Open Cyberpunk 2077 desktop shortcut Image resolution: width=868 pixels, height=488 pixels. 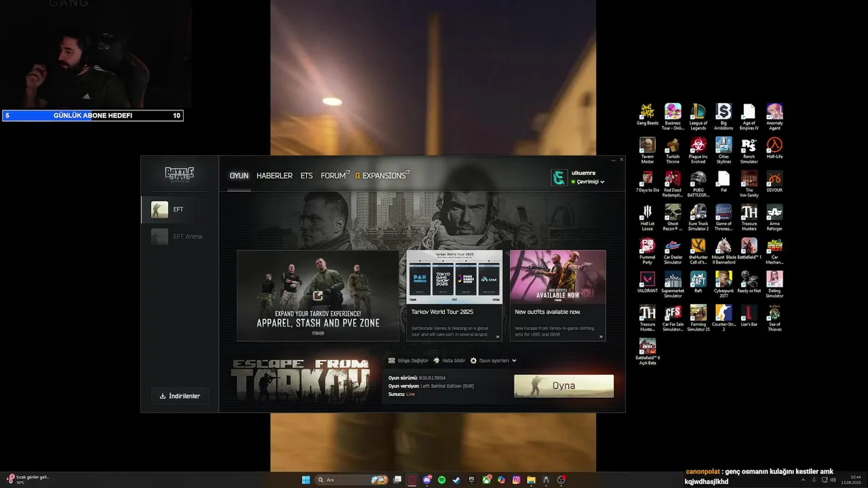(724, 284)
